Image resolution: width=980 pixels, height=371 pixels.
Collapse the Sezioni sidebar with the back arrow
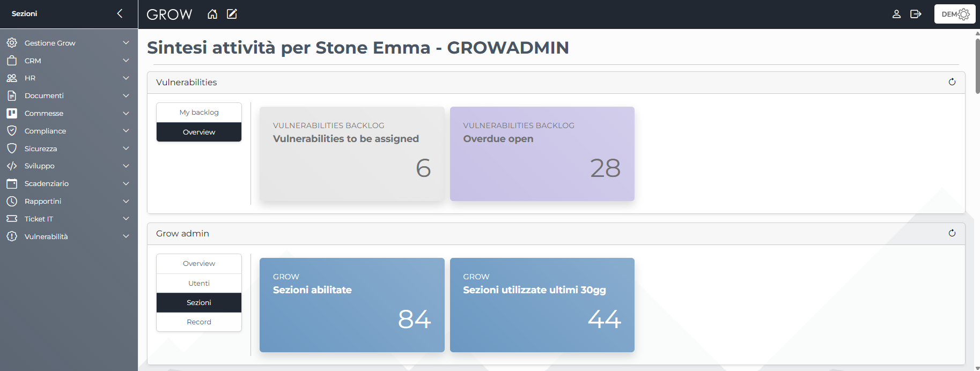[120, 13]
